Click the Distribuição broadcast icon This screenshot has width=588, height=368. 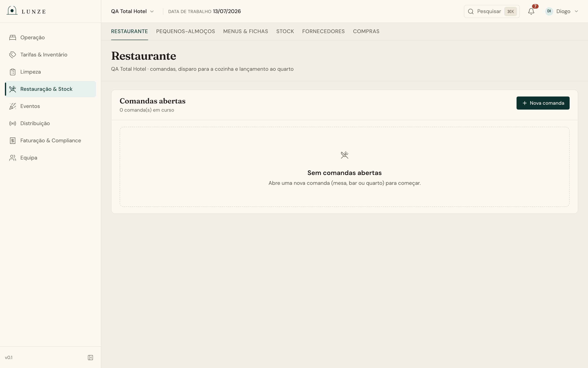pyautogui.click(x=13, y=123)
